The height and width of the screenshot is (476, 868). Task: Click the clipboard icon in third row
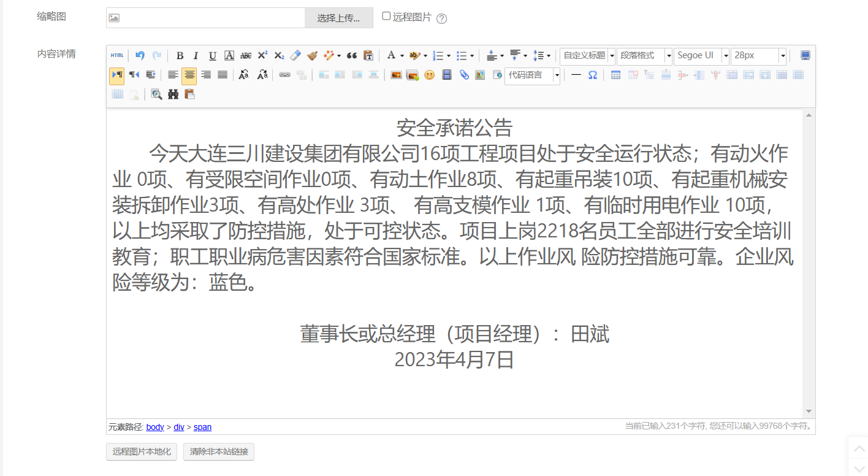coord(189,94)
